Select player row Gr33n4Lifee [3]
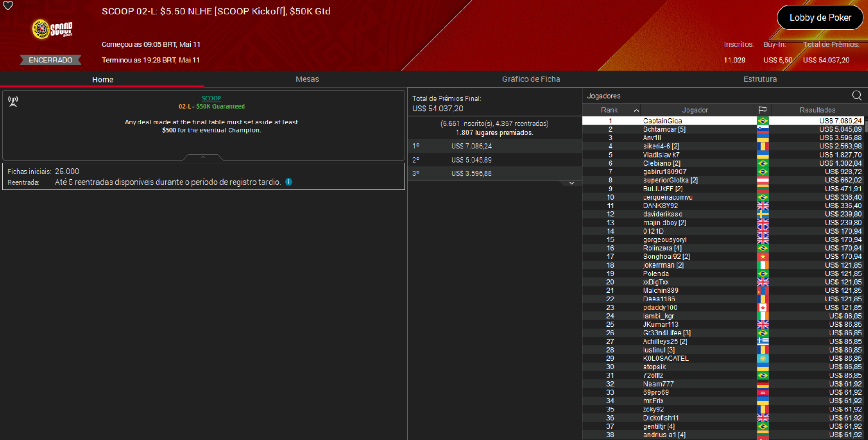This screenshot has width=868, height=440. pyautogui.click(x=723, y=333)
